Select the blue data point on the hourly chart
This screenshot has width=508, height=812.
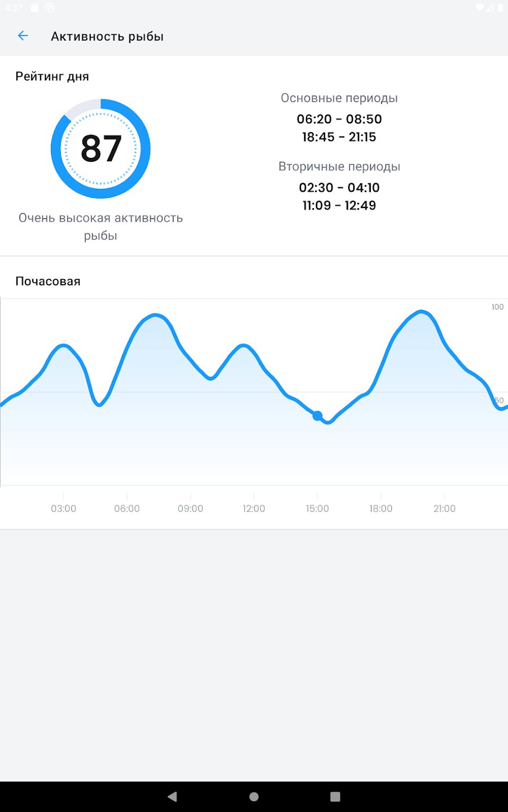pos(317,416)
